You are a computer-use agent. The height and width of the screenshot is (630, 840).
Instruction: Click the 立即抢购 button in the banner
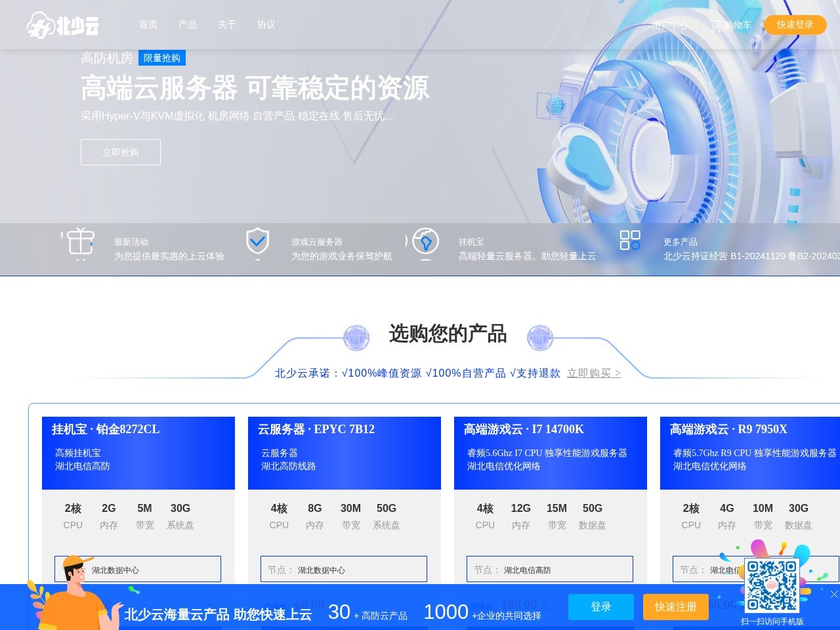120,152
